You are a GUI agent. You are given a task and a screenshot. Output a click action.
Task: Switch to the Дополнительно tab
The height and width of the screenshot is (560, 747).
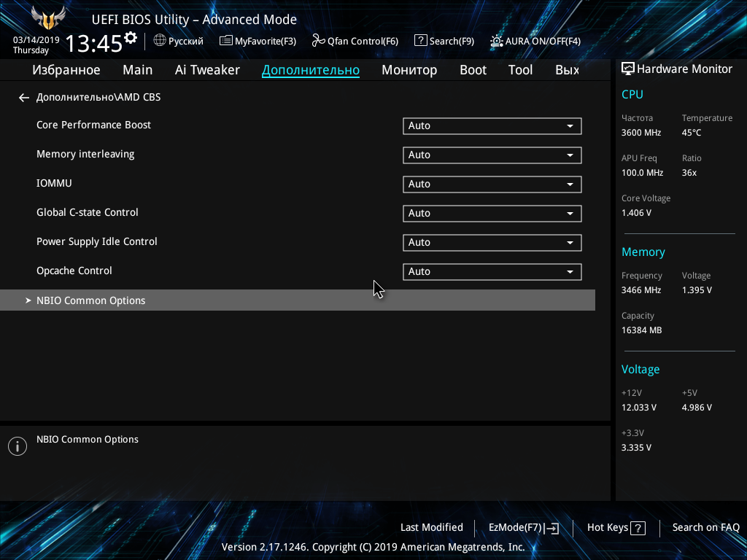[x=311, y=70]
